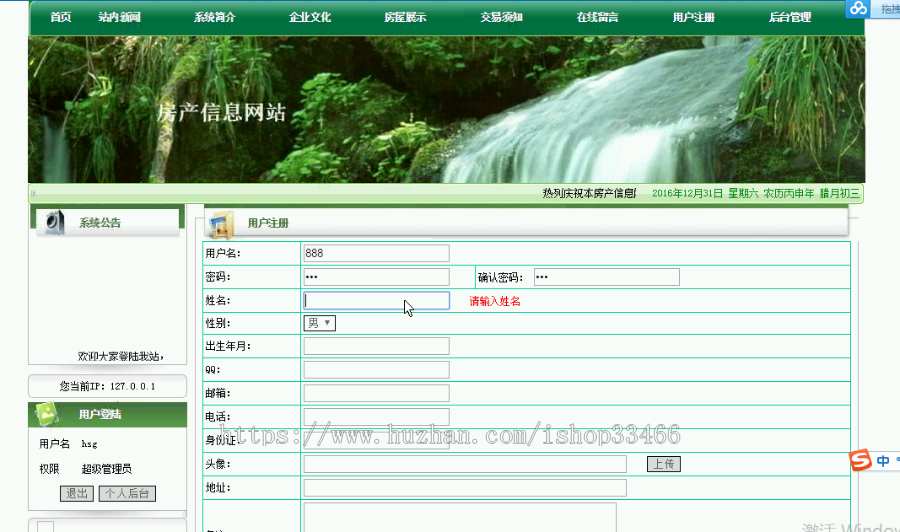Click the 上传 upload button
900x532 pixels.
664,464
